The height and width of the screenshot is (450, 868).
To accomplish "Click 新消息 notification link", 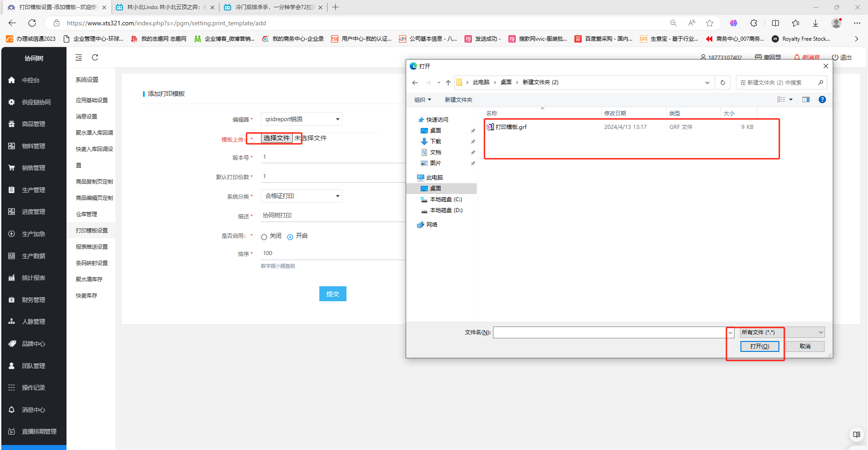I will (x=807, y=57).
